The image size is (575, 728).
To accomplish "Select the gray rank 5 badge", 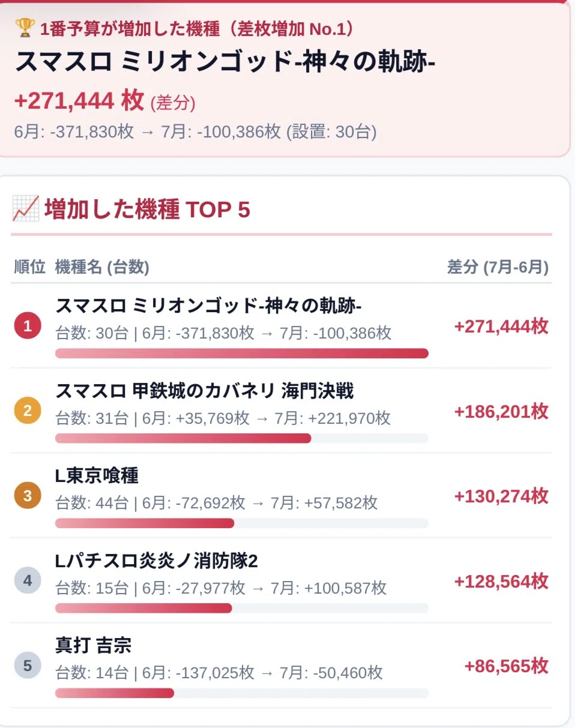I will (x=28, y=665).
